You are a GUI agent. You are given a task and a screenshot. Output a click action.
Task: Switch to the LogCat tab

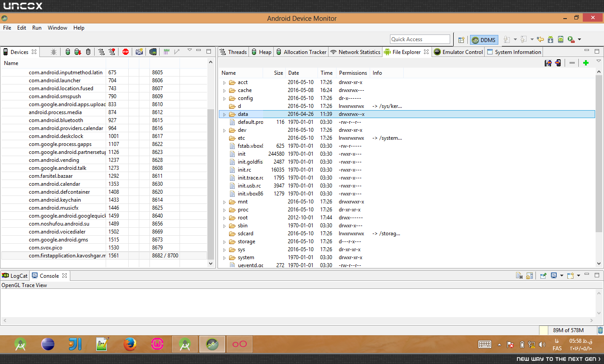point(15,276)
